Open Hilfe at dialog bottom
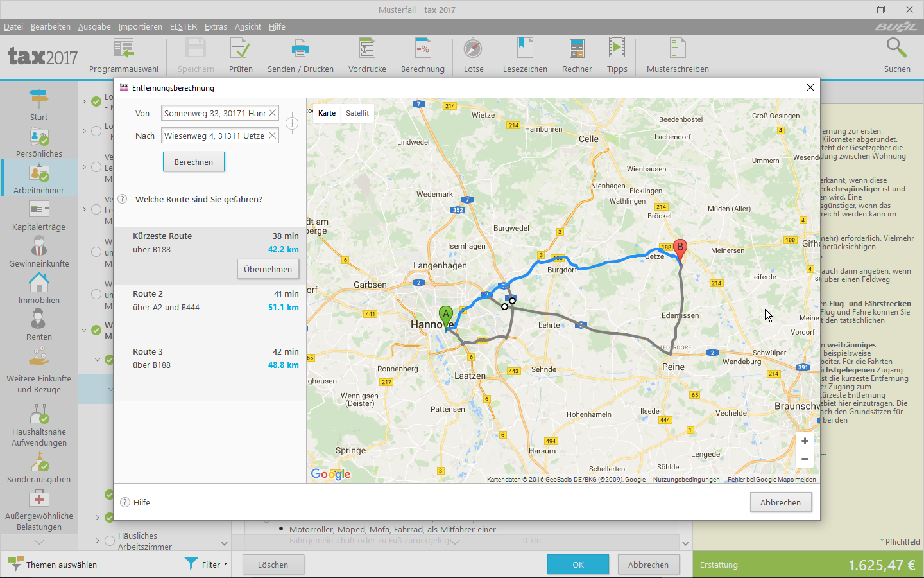Screen dimensions: 924x578 (135, 502)
